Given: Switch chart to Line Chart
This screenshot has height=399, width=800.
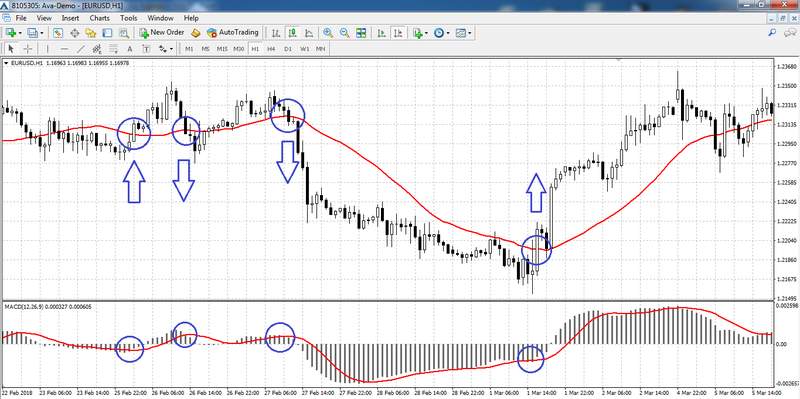Looking at the screenshot, I should click(x=309, y=33).
